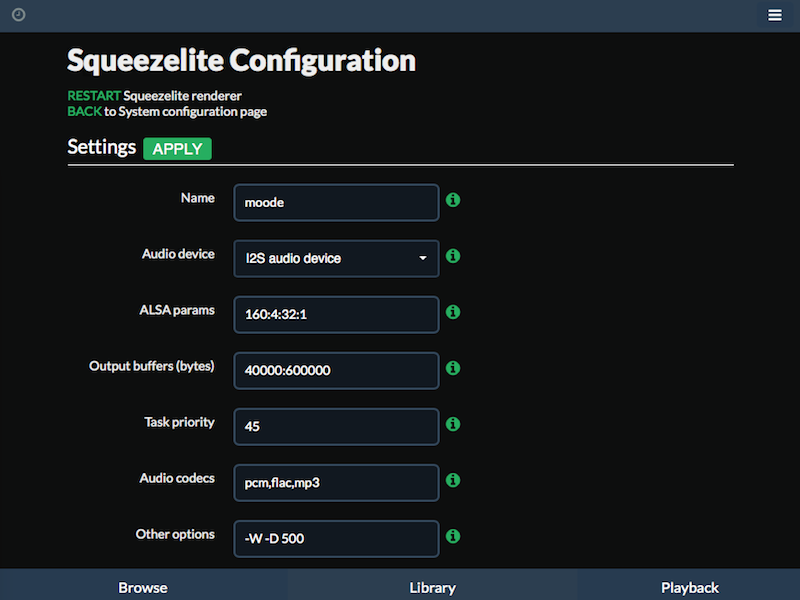800x600 pixels.
Task: Click the clock icon in top-left corner
Action: (19, 15)
